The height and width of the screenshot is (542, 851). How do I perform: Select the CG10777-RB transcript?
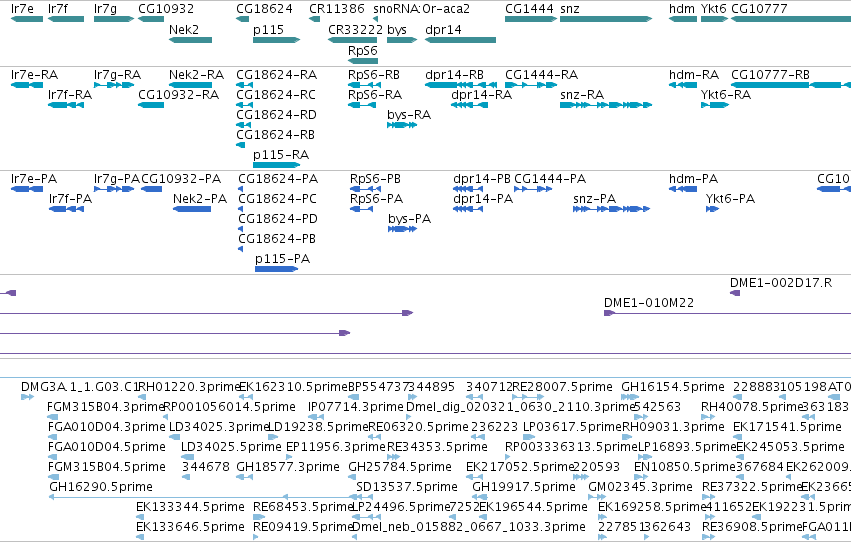(791, 85)
